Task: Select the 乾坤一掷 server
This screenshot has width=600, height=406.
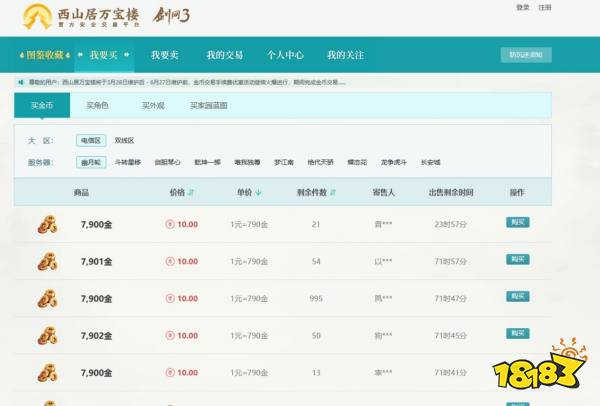Action: pyautogui.click(x=207, y=162)
